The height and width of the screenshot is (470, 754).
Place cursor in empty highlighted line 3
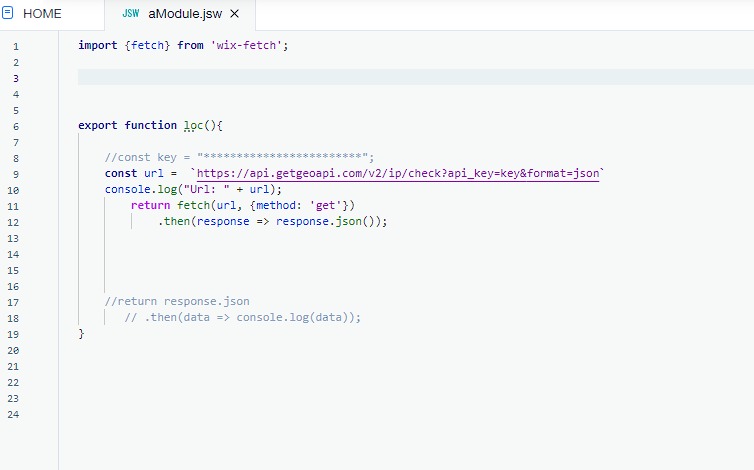[x=415, y=77]
